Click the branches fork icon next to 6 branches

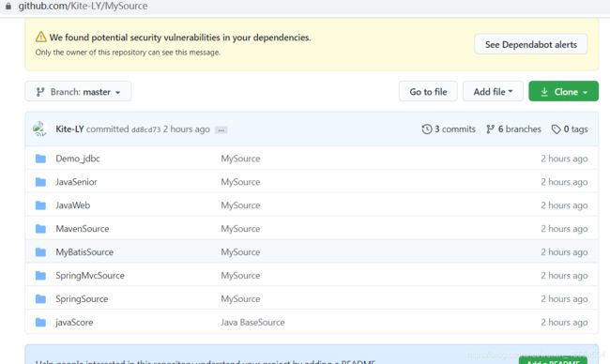click(x=490, y=129)
